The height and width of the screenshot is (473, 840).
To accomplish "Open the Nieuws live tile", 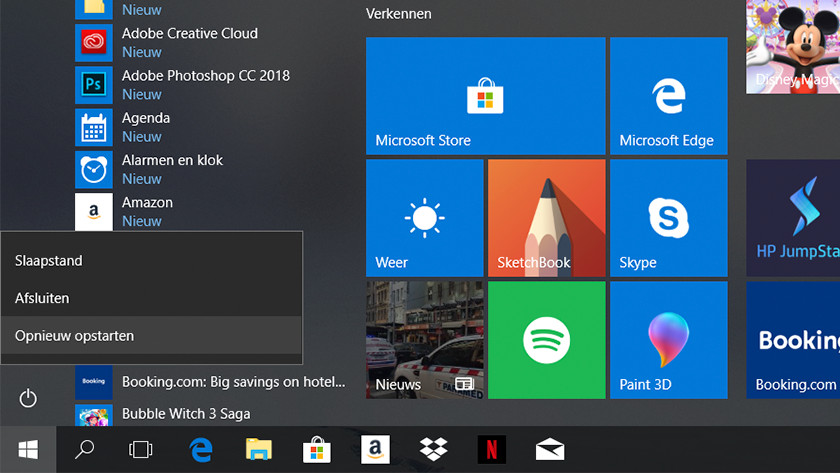I will 424,340.
